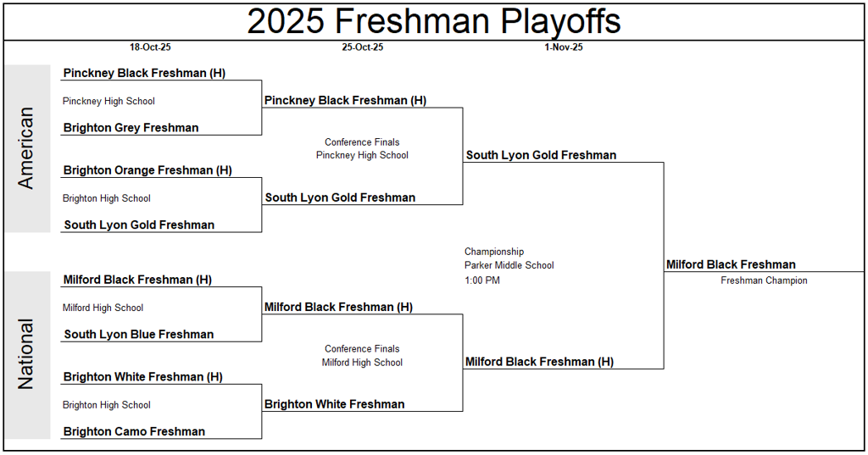Select the Pinckney High School first-round venue

[x=108, y=102]
